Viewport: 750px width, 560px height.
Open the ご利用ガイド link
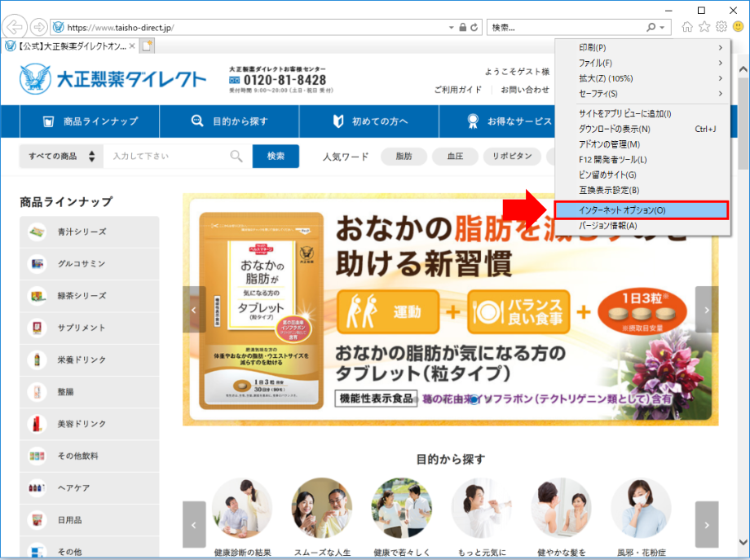click(x=458, y=90)
